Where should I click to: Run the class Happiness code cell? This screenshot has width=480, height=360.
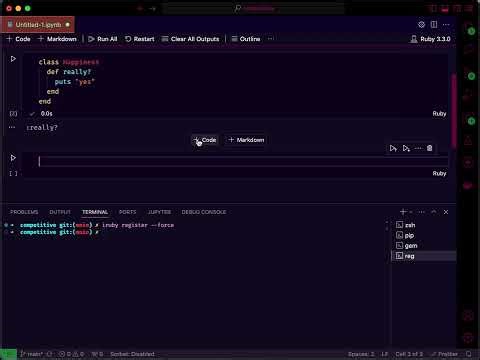tap(13, 59)
